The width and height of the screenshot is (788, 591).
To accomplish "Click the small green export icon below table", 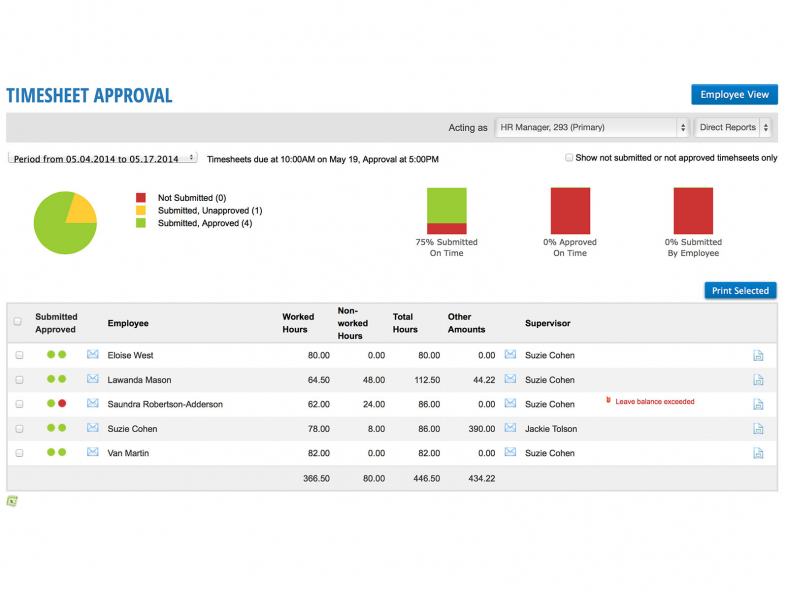I will tap(12, 501).
